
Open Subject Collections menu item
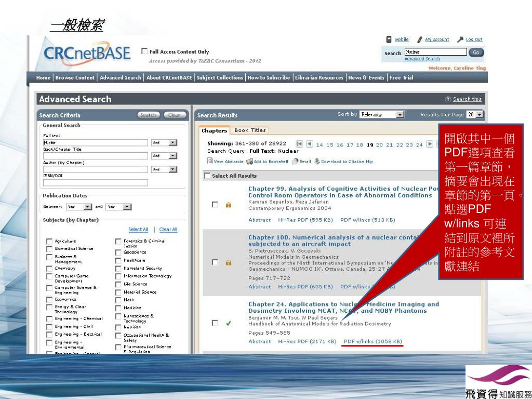click(x=220, y=78)
